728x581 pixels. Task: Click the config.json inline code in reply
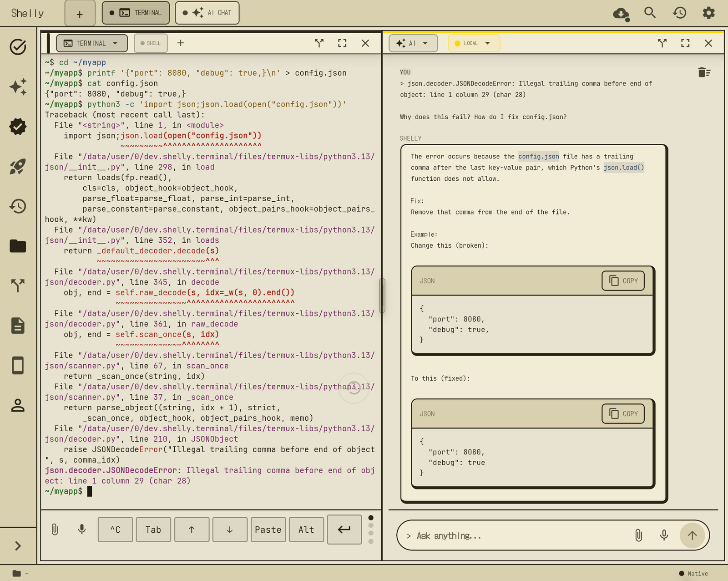tap(539, 156)
